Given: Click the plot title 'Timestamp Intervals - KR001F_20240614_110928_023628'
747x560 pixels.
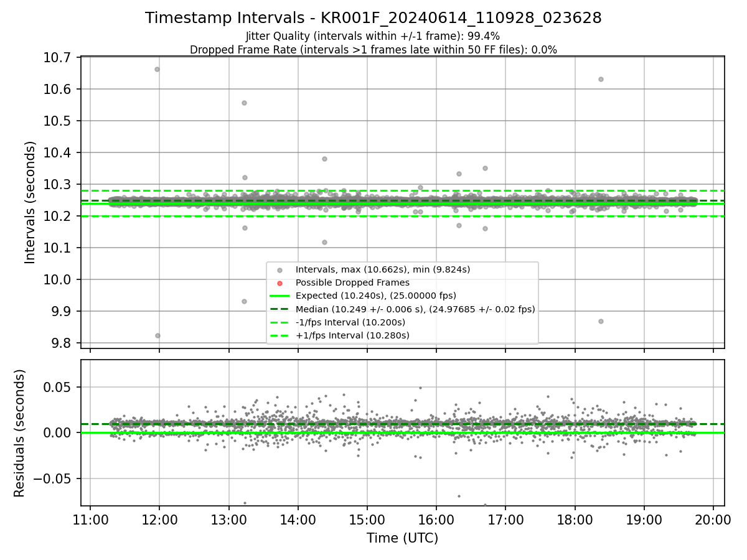Looking at the screenshot, I should [x=374, y=18].
